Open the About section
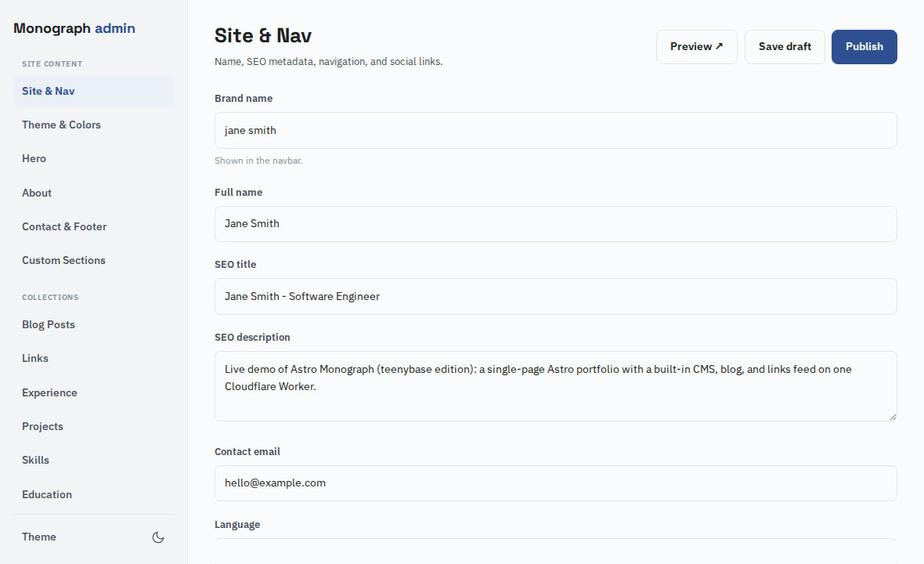Viewport: 924px width, 564px height. pyautogui.click(x=93, y=193)
